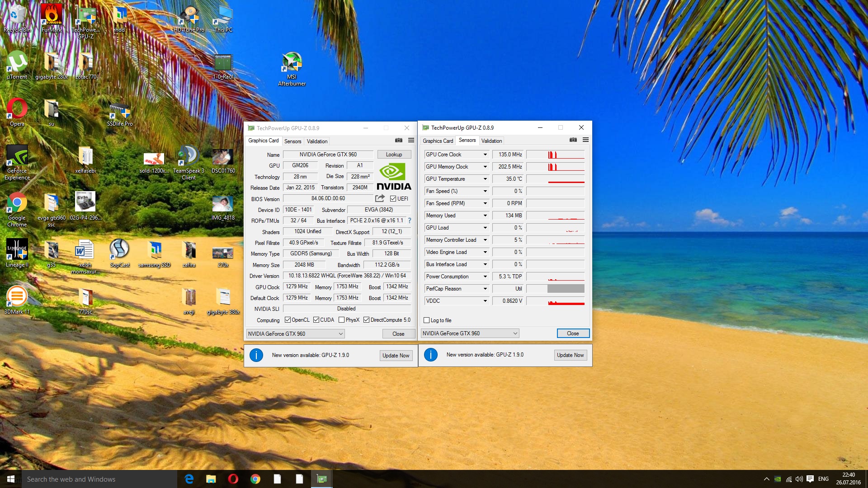The image size is (868, 488).
Task: Open the GPU selector combo box in Sensors window
Action: pos(469,333)
